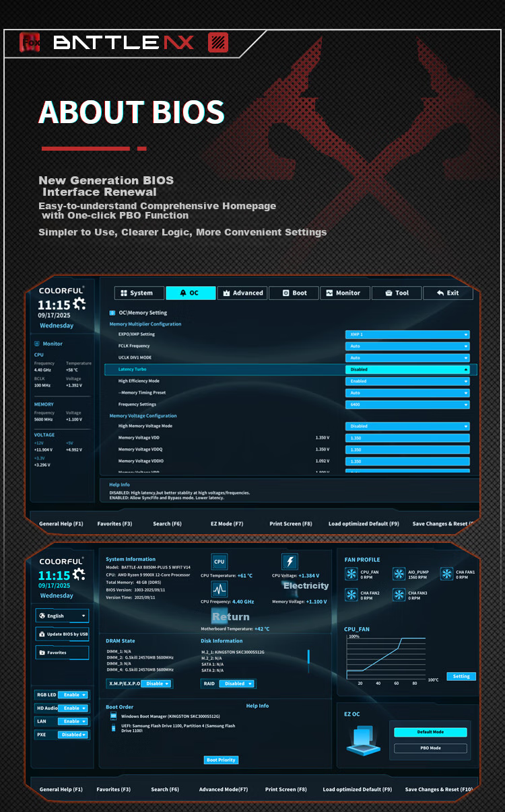Collapse the Latency Turbo dropdown
Image resolution: width=505 pixels, height=812 pixels.
coord(407,369)
